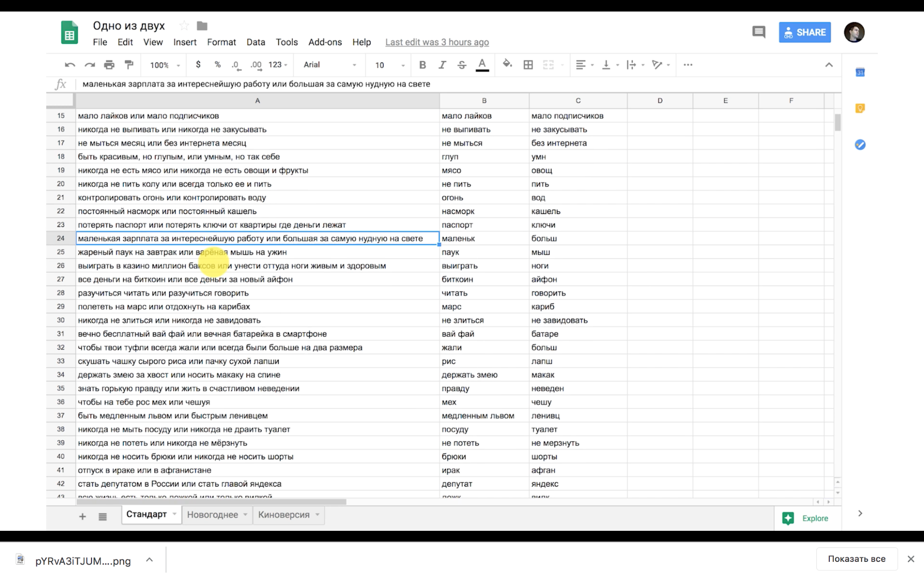Toggle bold formatting
924x577 pixels.
[422, 65]
